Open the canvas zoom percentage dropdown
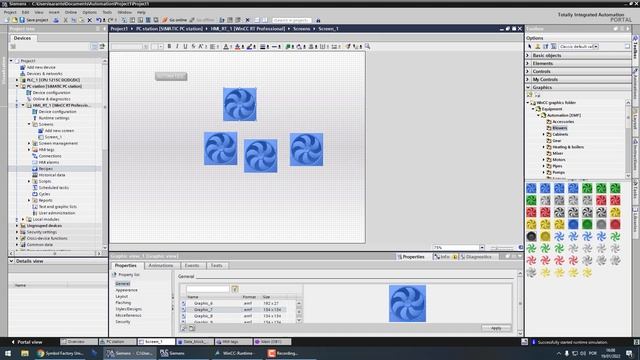This screenshot has width=640, height=360. [482, 247]
